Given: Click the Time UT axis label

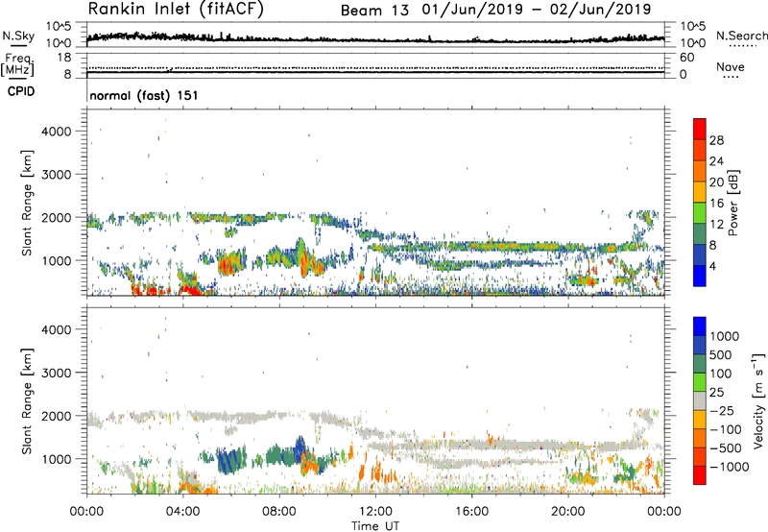Looking at the screenshot, I should click(x=375, y=526).
